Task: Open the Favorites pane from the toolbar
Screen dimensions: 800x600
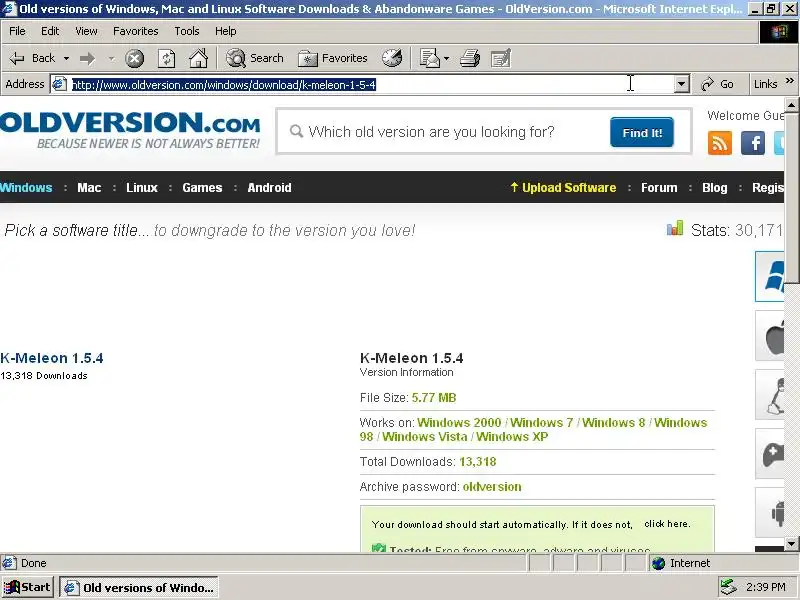Action: [333, 58]
